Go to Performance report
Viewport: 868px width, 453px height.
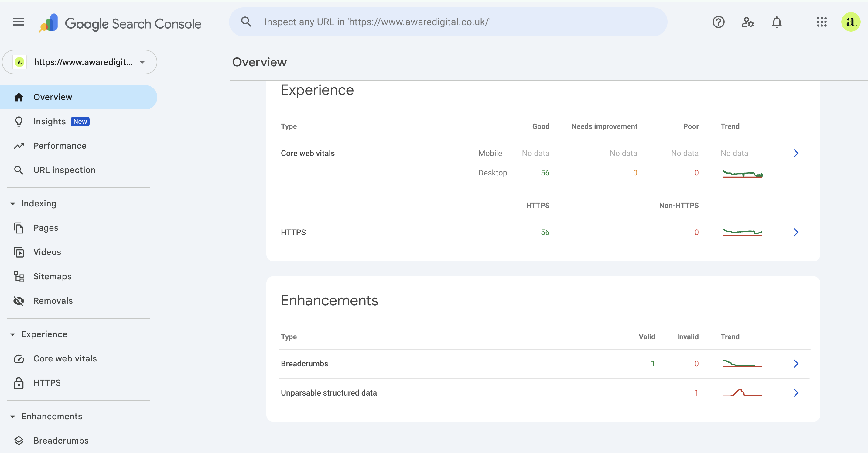pyautogui.click(x=79, y=146)
